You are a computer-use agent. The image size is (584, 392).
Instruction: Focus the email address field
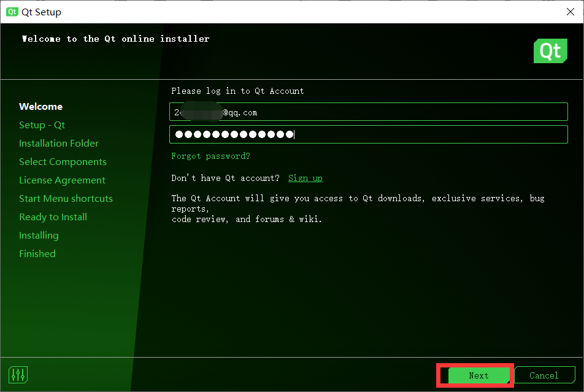[x=368, y=112]
